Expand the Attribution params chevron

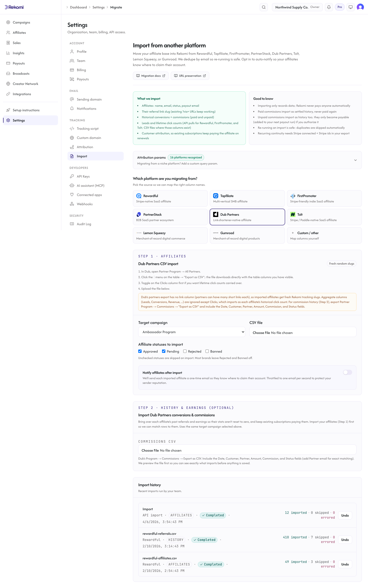tap(355, 160)
